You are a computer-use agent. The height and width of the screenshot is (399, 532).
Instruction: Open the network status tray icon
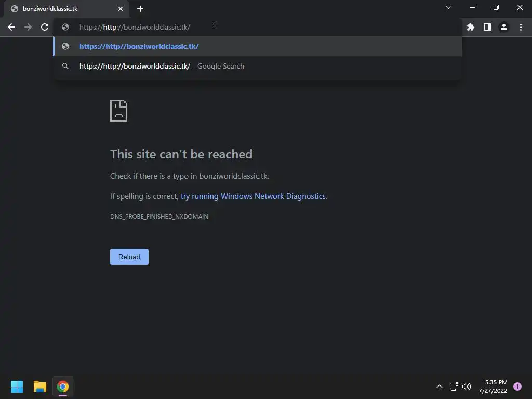(454, 387)
